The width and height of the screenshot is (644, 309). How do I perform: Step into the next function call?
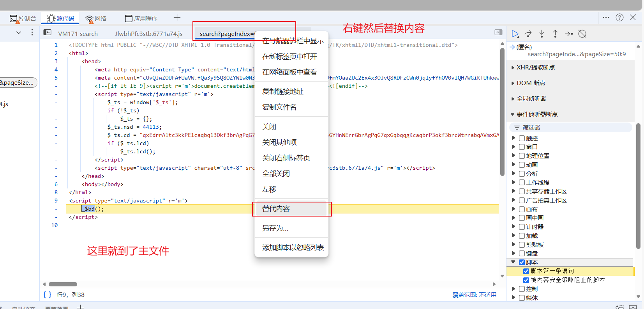(x=542, y=34)
